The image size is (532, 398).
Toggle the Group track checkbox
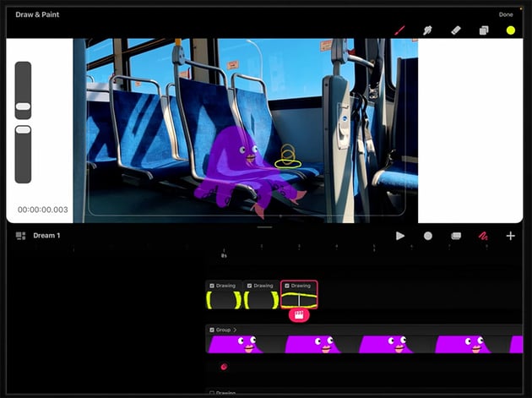coord(212,330)
